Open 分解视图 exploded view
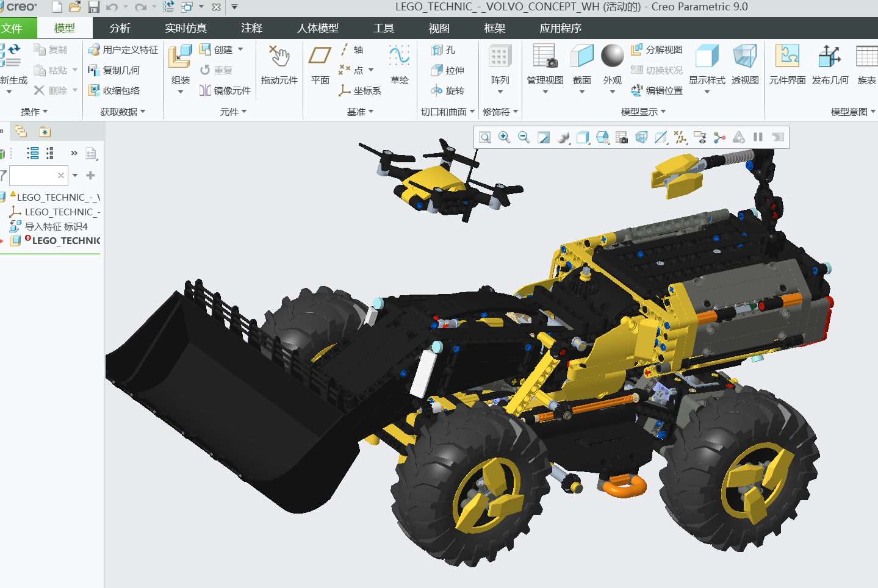Screen dimensions: 878x588 [x=657, y=49]
